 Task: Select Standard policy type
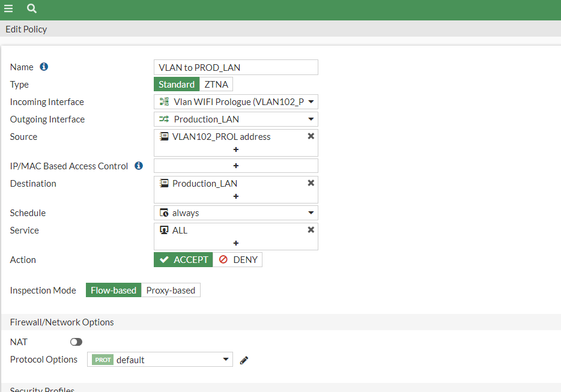(x=177, y=85)
